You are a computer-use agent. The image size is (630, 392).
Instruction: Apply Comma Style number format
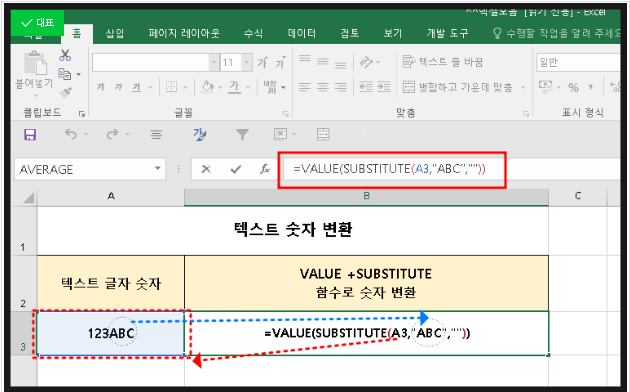591,87
